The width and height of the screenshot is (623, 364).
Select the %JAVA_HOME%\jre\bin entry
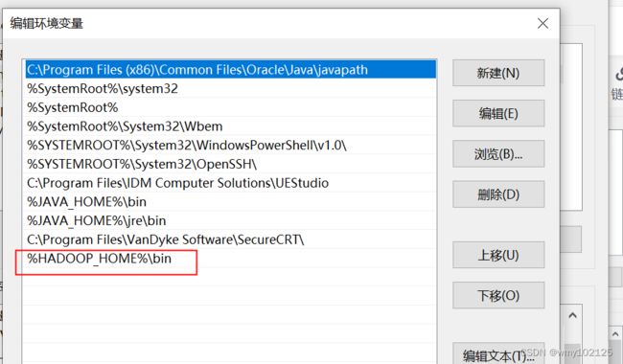point(230,220)
